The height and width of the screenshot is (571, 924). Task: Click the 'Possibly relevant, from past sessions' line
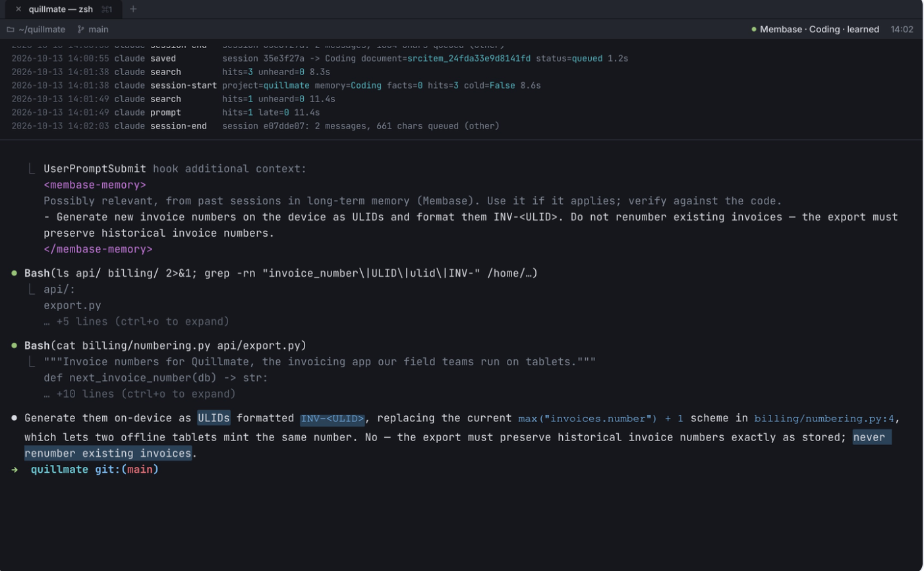click(x=413, y=201)
